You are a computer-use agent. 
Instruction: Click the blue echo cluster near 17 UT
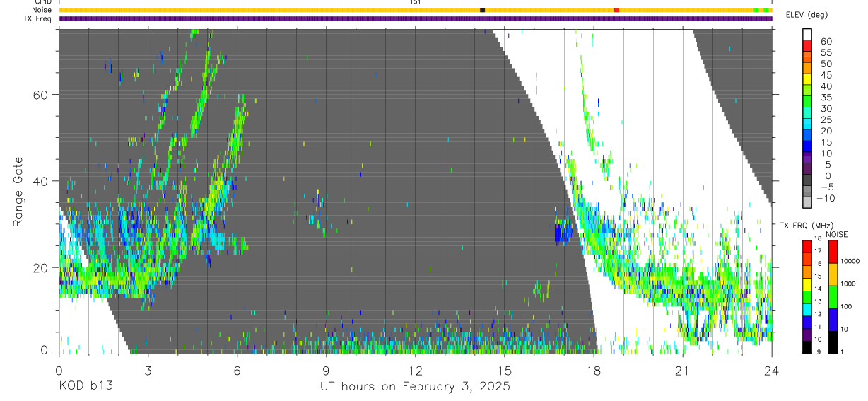click(563, 233)
